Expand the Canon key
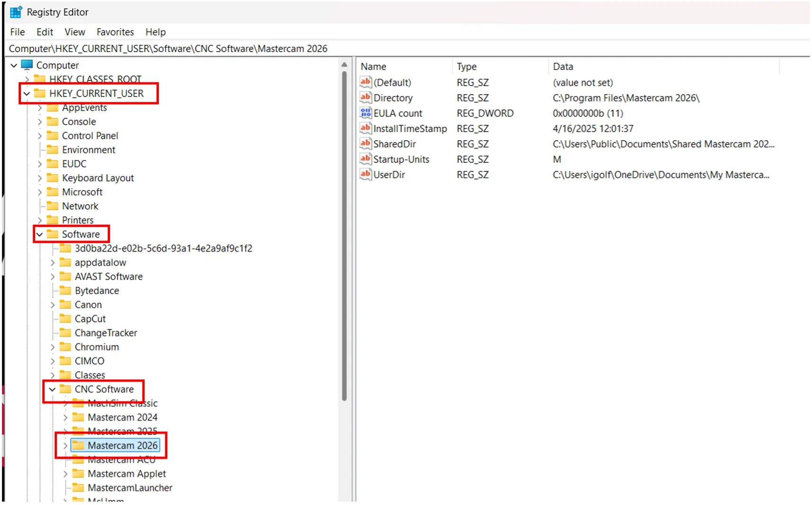The image size is (812, 505). (53, 305)
